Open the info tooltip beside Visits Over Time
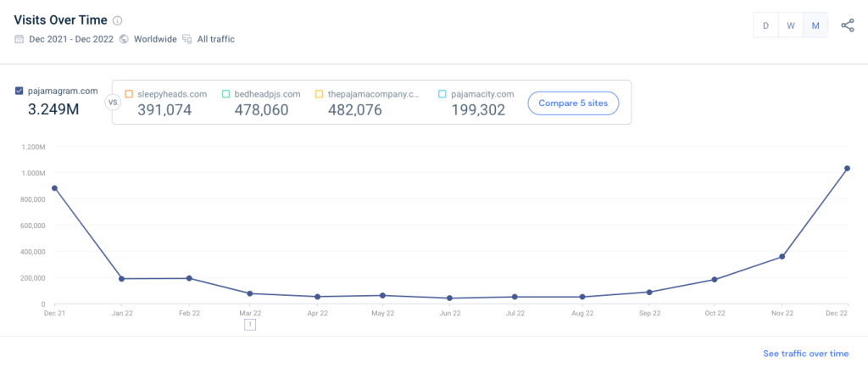The width and height of the screenshot is (868, 368). click(x=117, y=21)
